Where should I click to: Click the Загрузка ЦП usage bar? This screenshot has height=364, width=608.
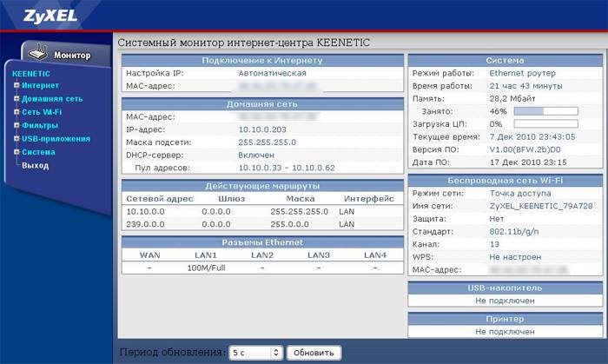click(546, 124)
